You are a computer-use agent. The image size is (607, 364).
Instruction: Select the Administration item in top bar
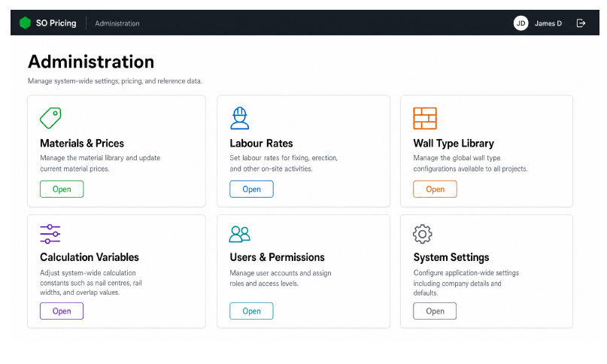(117, 23)
